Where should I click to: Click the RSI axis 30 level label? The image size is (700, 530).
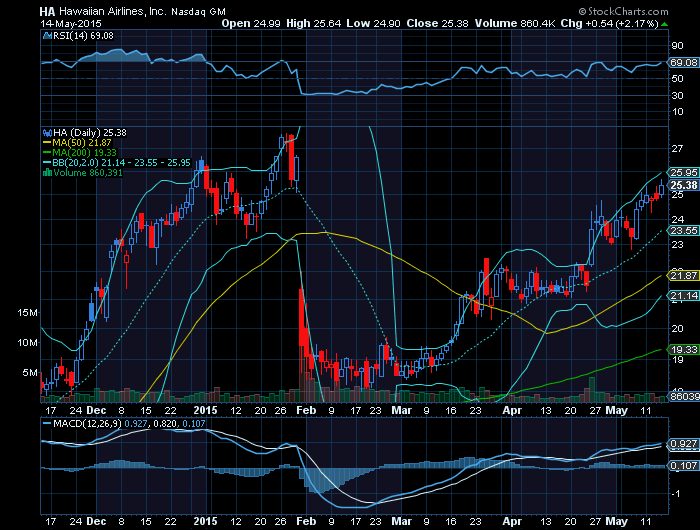(677, 96)
